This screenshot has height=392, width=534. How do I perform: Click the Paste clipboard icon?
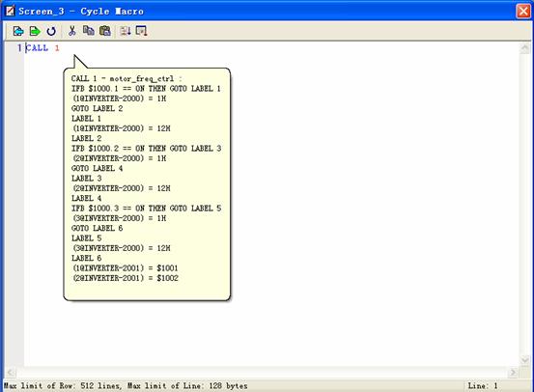pos(105,31)
